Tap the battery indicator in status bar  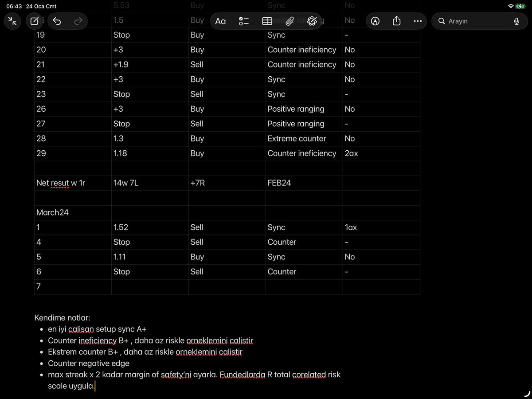pos(521,6)
